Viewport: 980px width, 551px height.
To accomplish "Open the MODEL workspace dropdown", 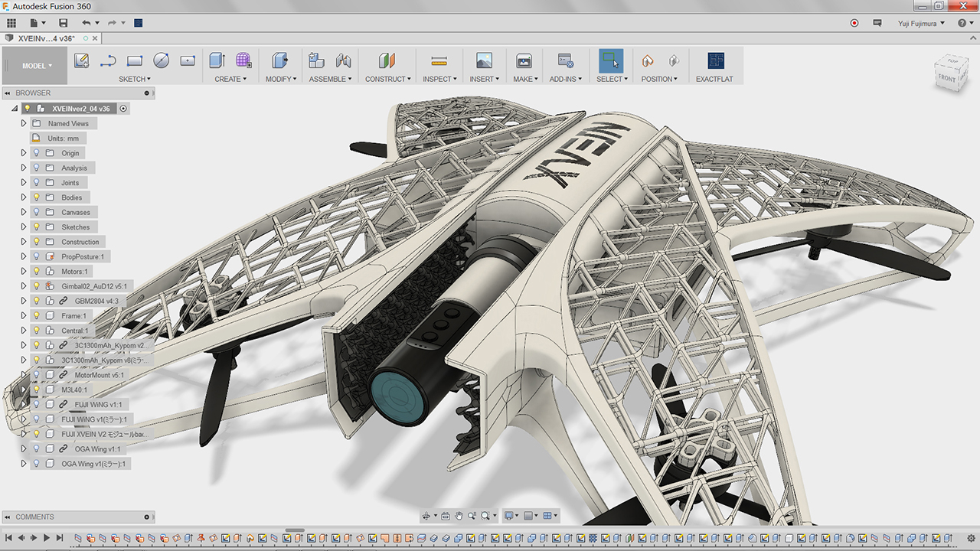I will coord(37,66).
